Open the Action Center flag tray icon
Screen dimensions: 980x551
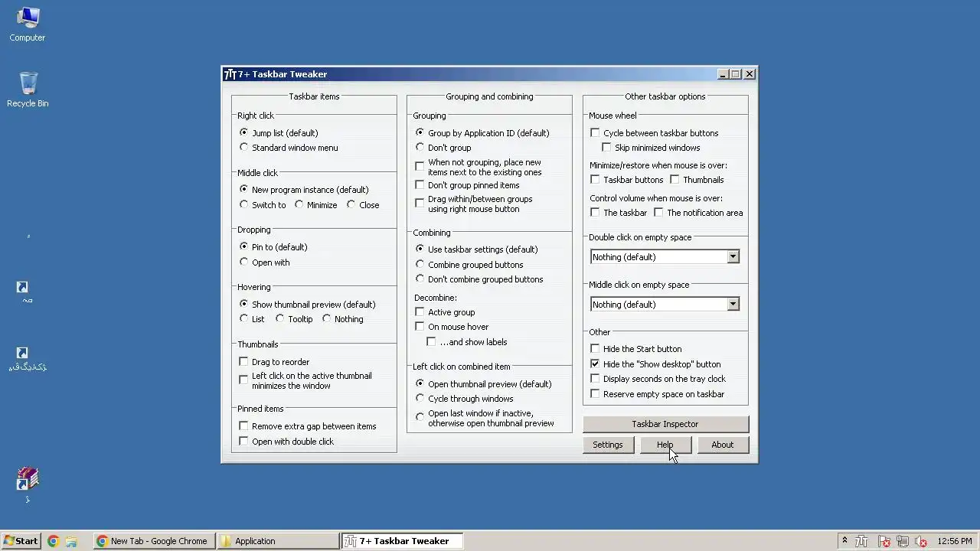pyautogui.click(x=884, y=541)
